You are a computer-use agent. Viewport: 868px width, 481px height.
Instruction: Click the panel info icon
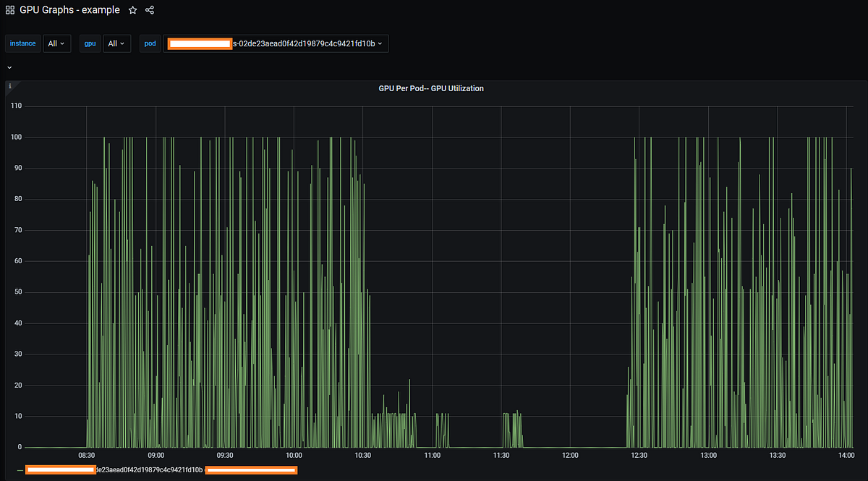point(9,85)
